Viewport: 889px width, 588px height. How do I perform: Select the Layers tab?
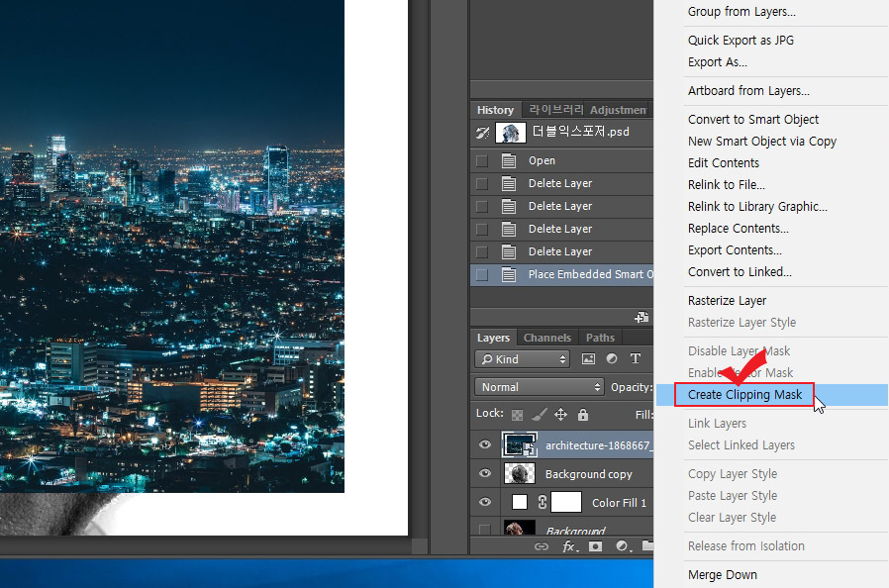[x=493, y=338]
